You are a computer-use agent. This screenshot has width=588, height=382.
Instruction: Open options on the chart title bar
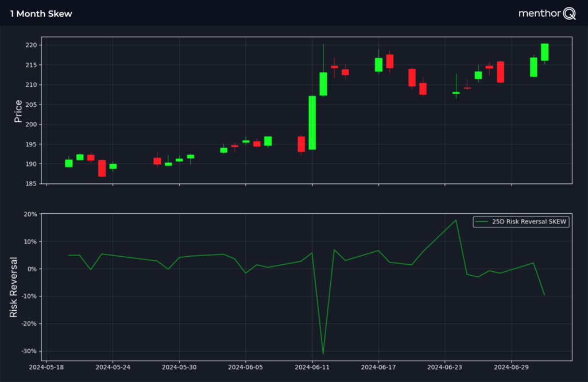tap(40, 13)
